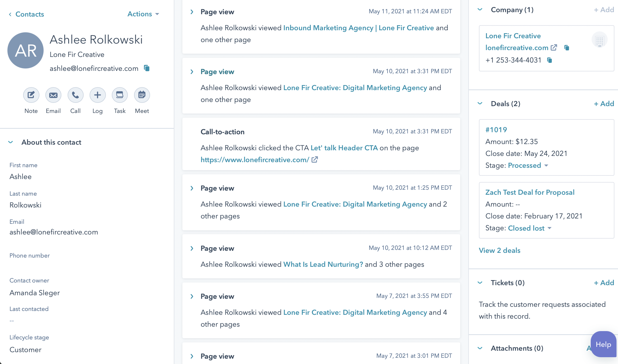This screenshot has width=618, height=364.
Task: Add a deal with + Add
Action: tap(604, 104)
